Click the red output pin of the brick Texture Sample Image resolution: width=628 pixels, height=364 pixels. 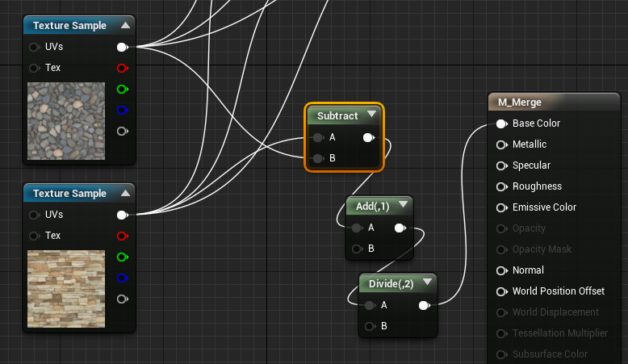point(122,236)
